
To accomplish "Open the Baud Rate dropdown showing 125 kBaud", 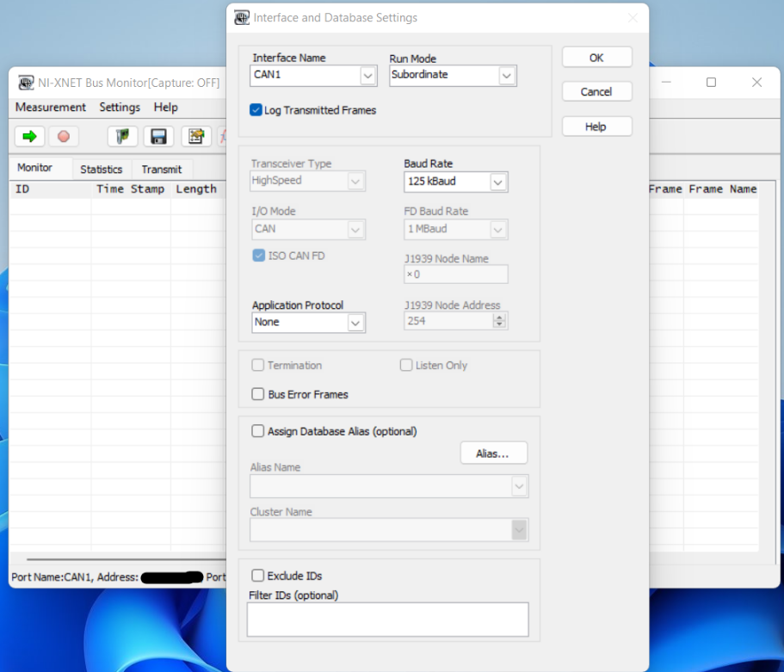I will coord(455,182).
